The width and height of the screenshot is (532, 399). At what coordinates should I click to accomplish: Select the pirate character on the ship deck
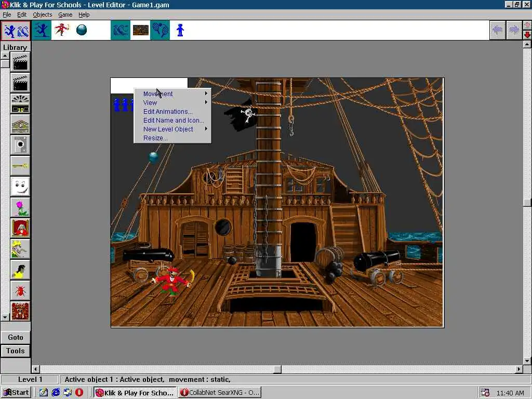coord(173,281)
